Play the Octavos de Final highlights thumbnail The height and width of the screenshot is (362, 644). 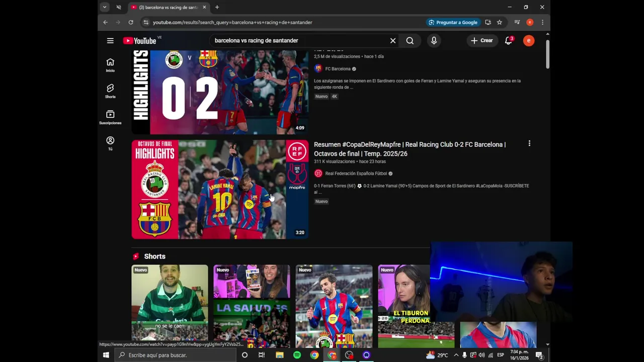pyautogui.click(x=220, y=189)
